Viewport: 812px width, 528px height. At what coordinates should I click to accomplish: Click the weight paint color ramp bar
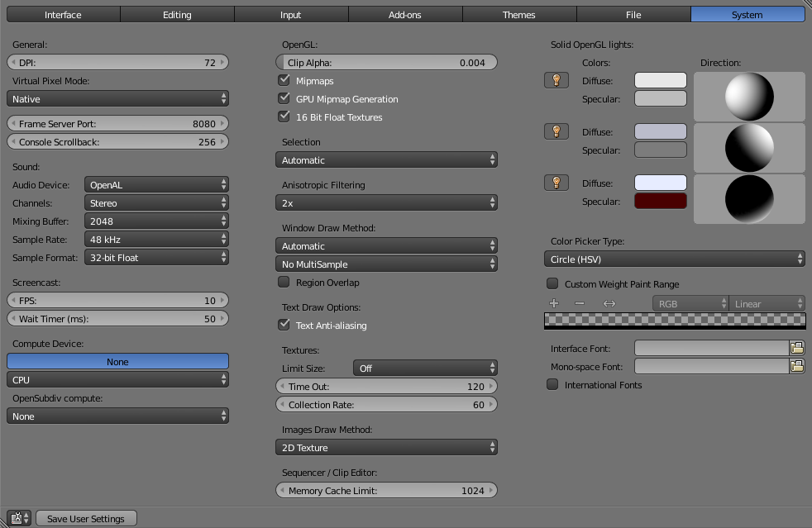click(x=675, y=321)
